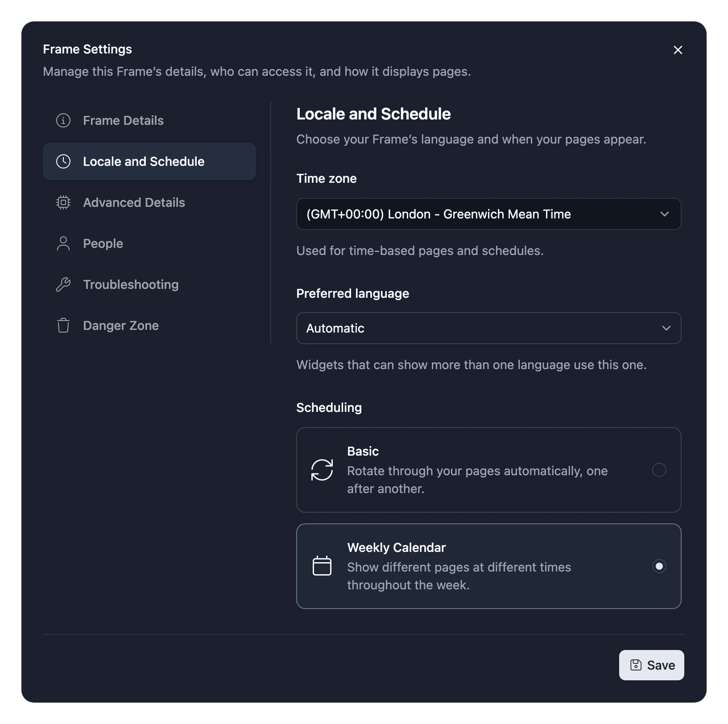Click the 'Scheduling' section label
This screenshot has height=724, width=728.
pos(329,407)
